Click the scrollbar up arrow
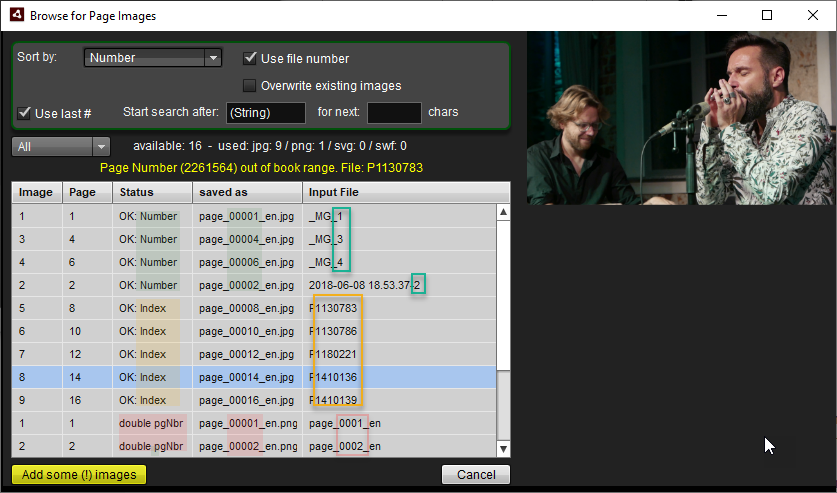Screen dimensions: 837x493 pyautogui.click(x=503, y=212)
